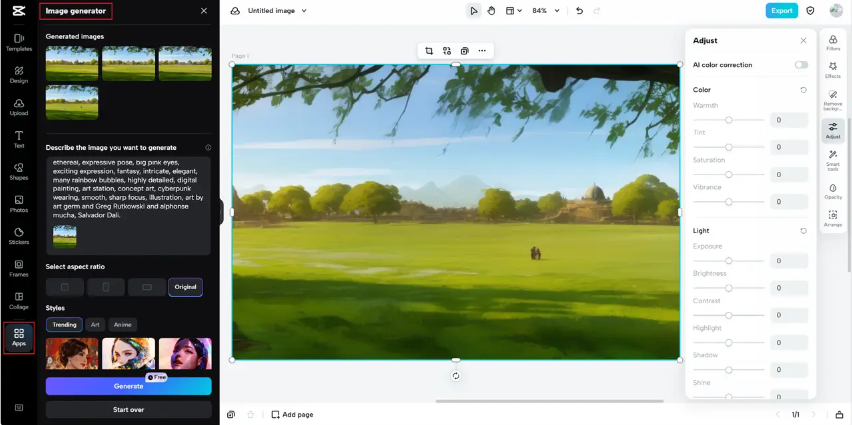Reset the Color section
The height and width of the screenshot is (425, 852).
(803, 90)
